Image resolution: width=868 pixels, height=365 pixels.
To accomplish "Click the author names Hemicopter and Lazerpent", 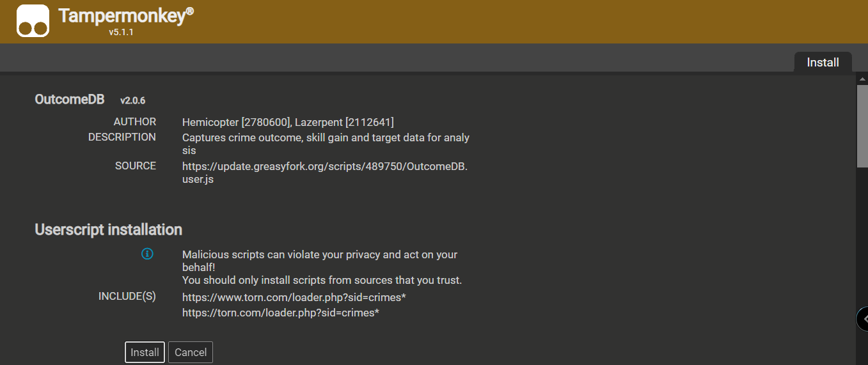I will click(x=288, y=121).
